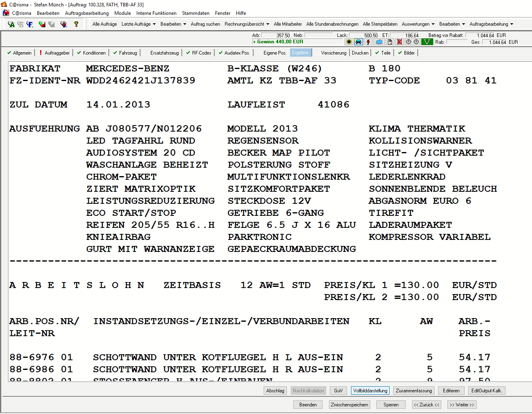The height and width of the screenshot is (414, 532).
Task: Open Rechnungsübersicht dropdown
Action: (247, 24)
